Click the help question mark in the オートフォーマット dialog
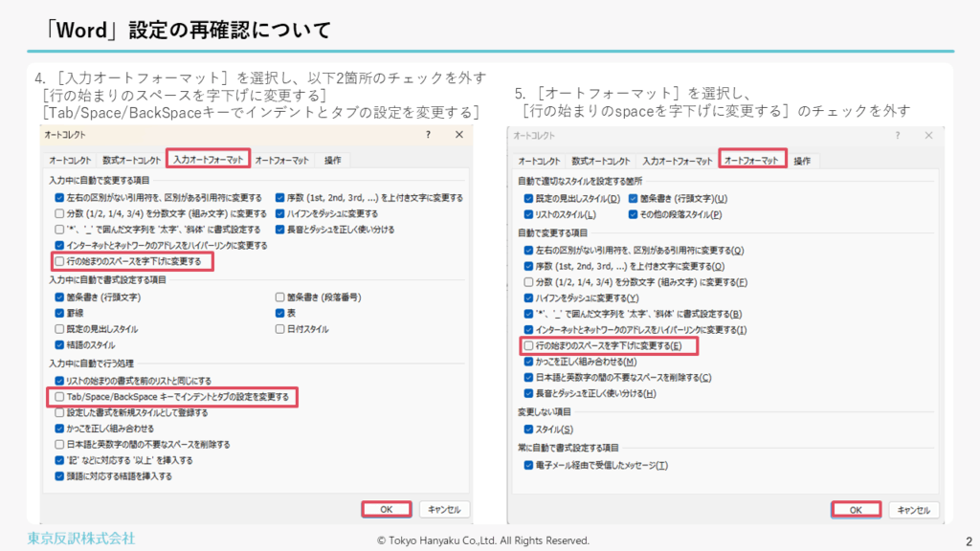The height and width of the screenshot is (551, 980). point(896,136)
